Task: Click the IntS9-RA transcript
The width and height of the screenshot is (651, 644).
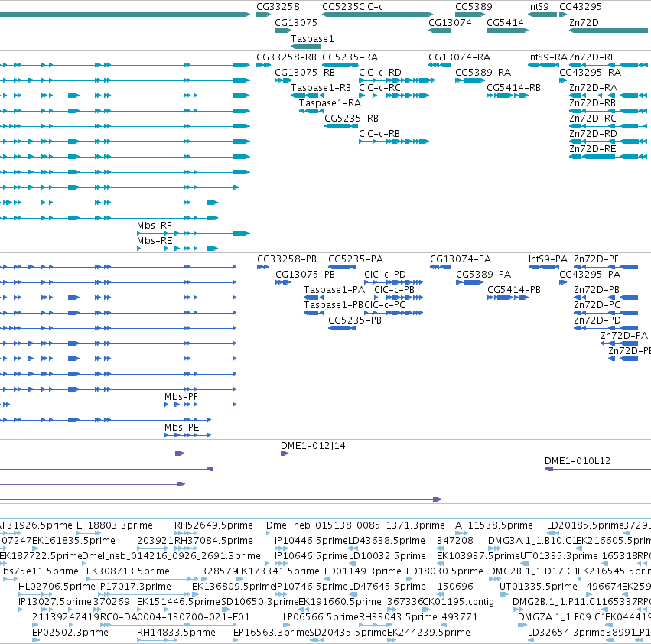Action: click(x=543, y=65)
